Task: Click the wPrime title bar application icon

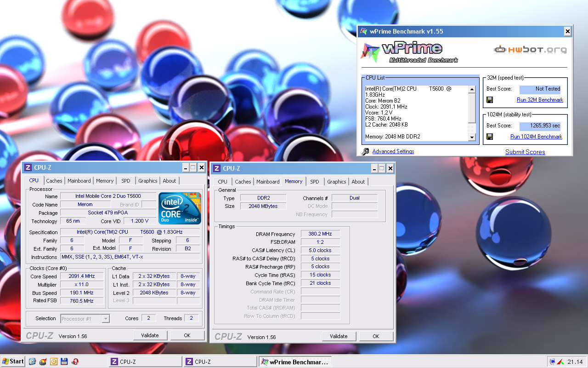Action: click(364, 31)
